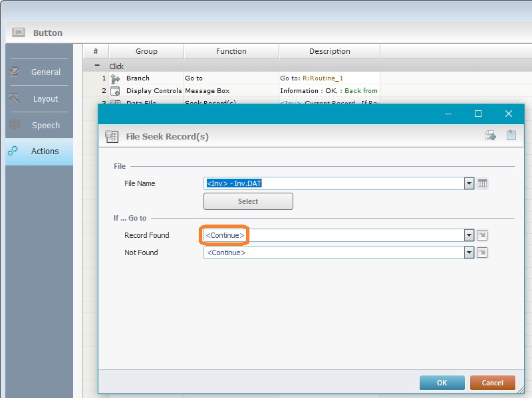Select the Message Box row in actions list

tap(231, 91)
